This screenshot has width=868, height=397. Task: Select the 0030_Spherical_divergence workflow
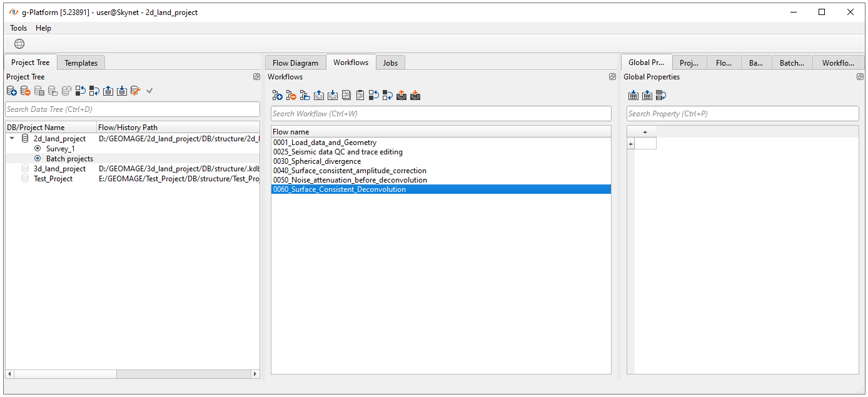click(x=317, y=161)
